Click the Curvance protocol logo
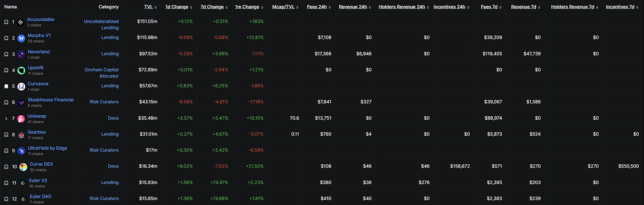The width and height of the screenshot is (644, 205). point(21,87)
